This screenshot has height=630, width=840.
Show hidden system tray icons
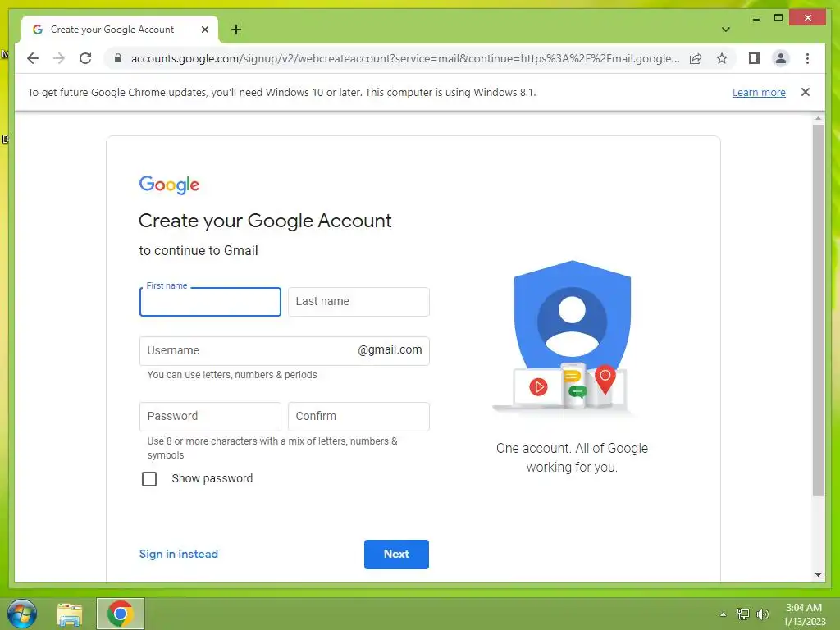click(x=724, y=614)
